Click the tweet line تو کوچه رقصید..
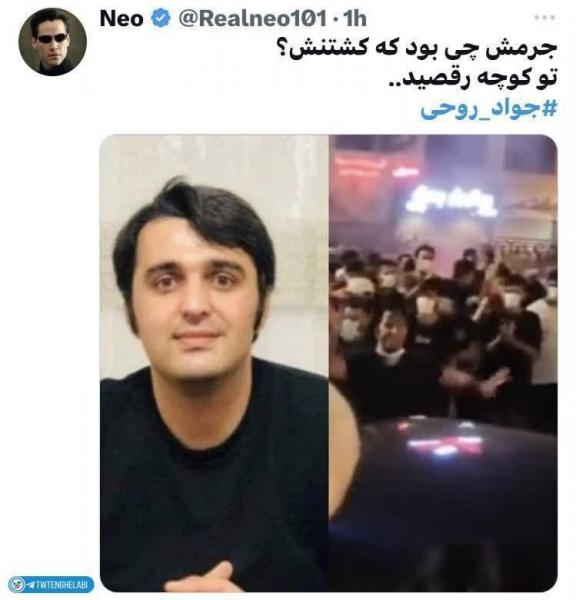 point(473,78)
